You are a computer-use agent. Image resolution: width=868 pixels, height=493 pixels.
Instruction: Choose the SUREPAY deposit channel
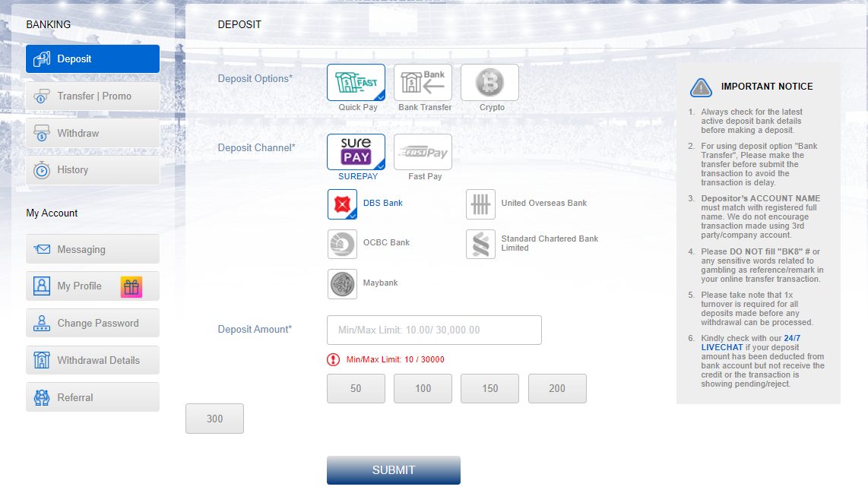[x=356, y=152]
